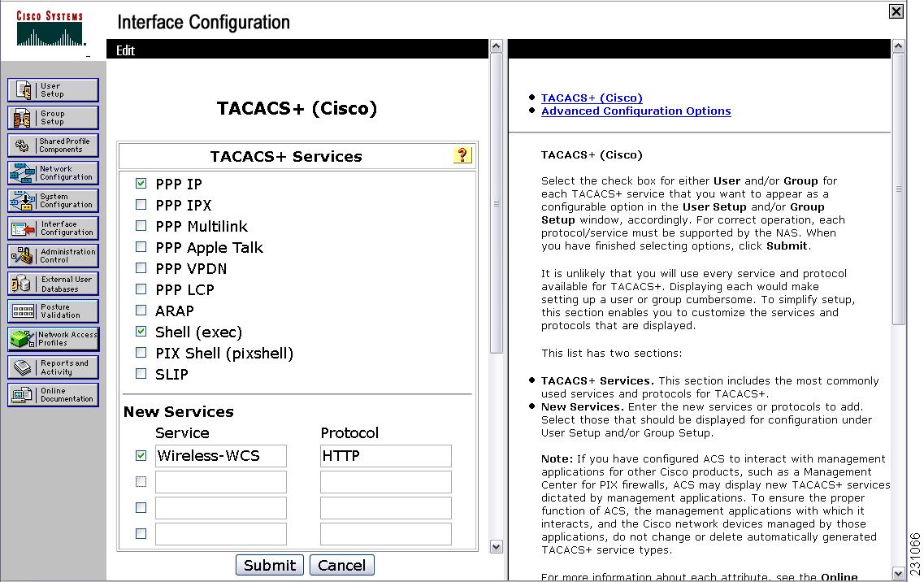Select Interface Configuration in sidebar

(x=53, y=228)
